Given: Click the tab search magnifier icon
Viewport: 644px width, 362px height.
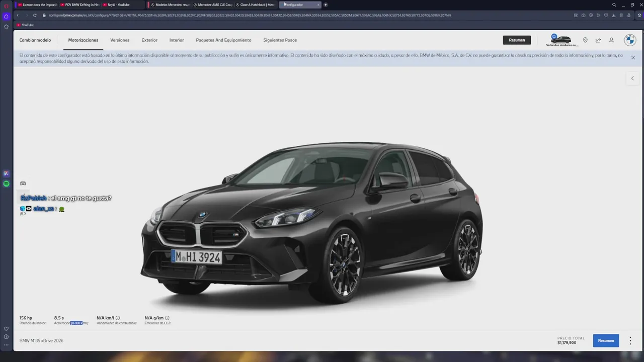Looking at the screenshot, I should click(x=614, y=5).
